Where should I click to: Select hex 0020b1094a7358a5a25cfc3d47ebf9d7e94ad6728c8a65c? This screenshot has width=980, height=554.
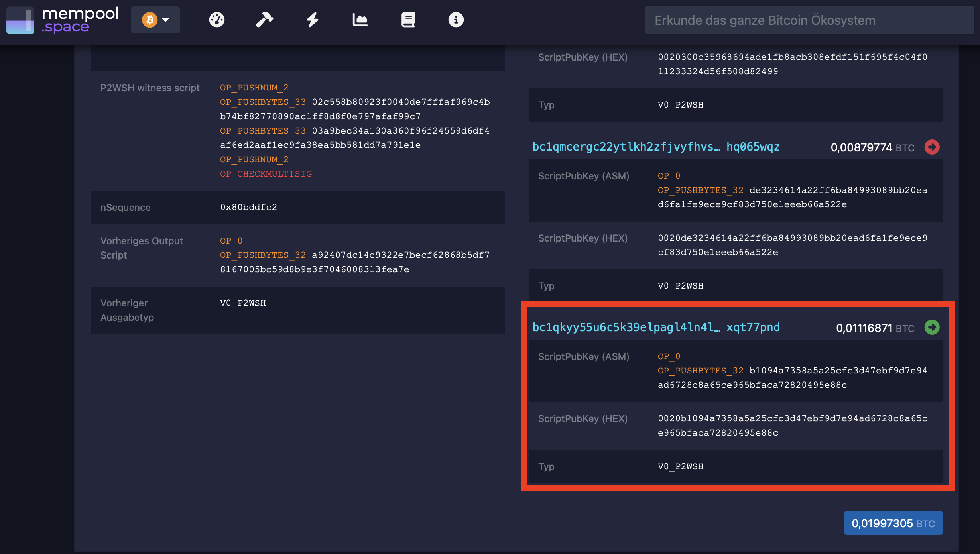(793, 418)
